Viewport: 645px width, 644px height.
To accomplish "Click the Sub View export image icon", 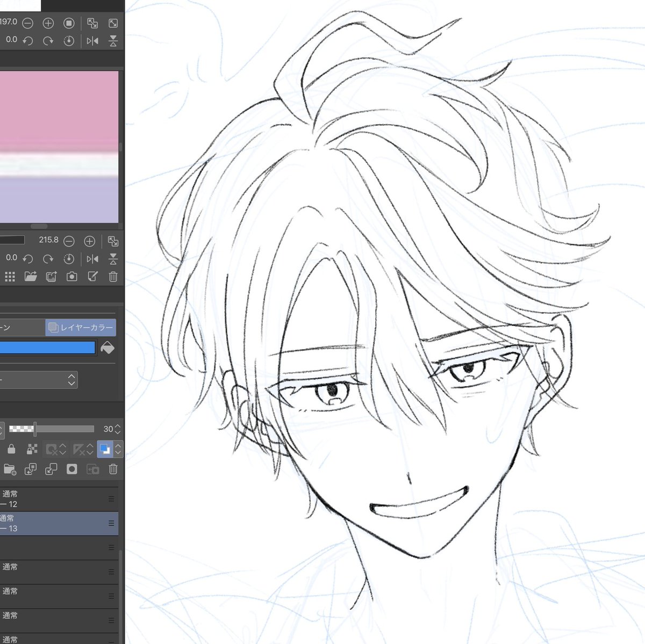I will pyautogui.click(x=51, y=277).
